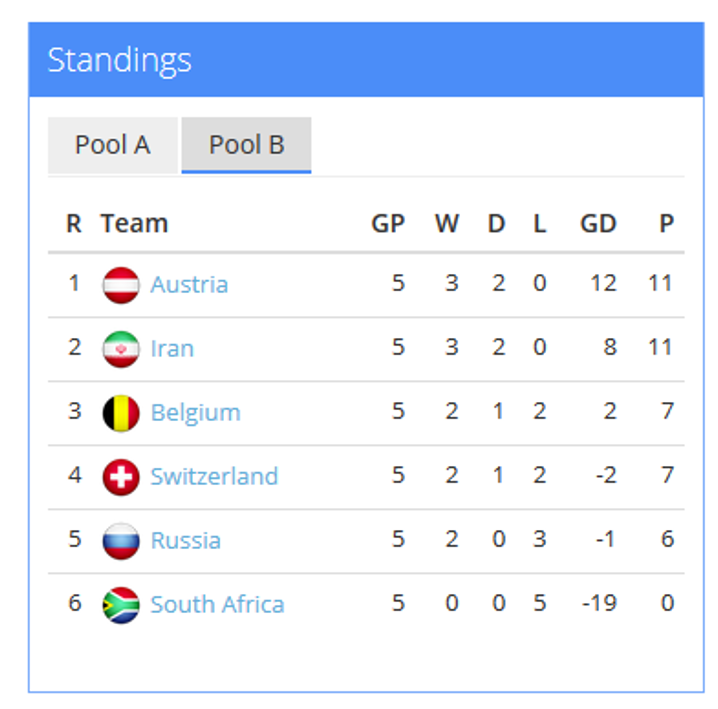This screenshot has width=718, height=709.
Task: Open the Russia team link
Action: coord(185,540)
